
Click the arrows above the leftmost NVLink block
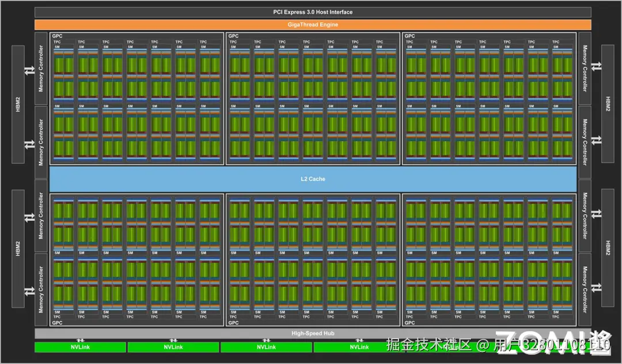click(x=80, y=340)
